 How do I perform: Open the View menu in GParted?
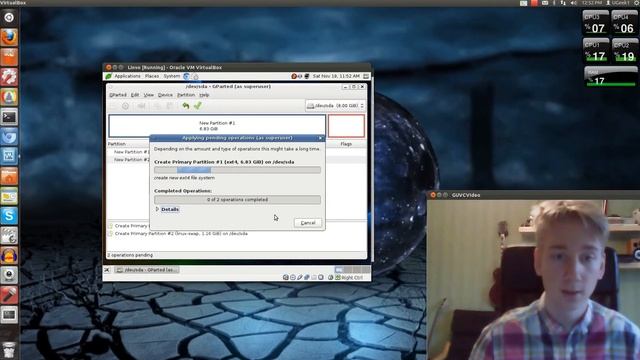tap(149, 95)
